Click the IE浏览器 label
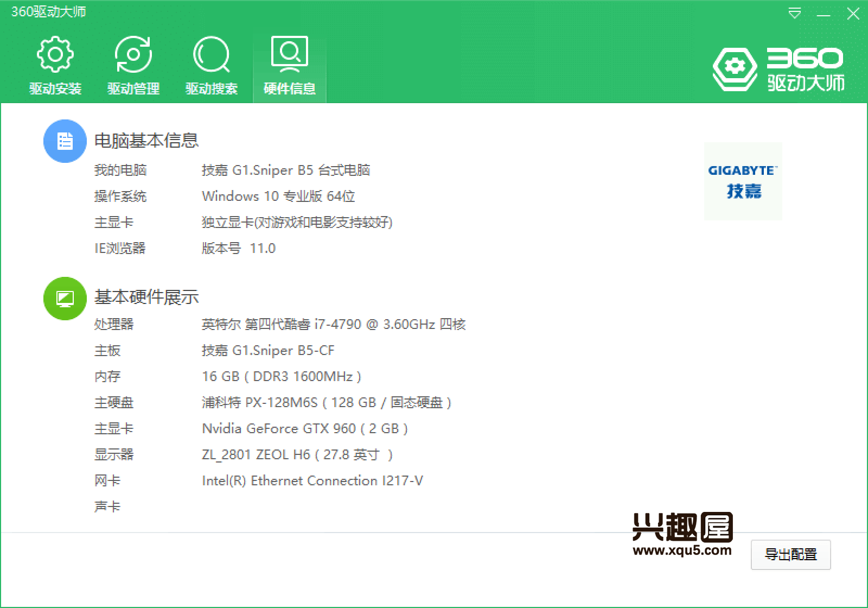This screenshot has height=608, width=868. tap(120, 248)
